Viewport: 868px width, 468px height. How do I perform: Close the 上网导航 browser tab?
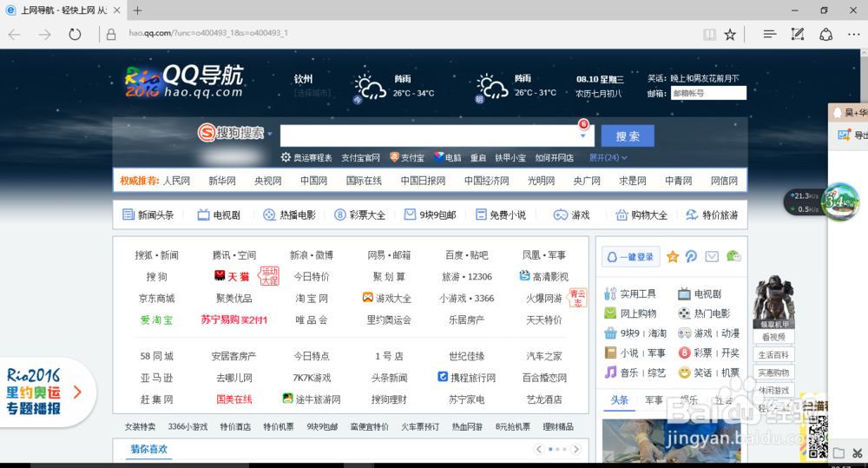point(117,10)
